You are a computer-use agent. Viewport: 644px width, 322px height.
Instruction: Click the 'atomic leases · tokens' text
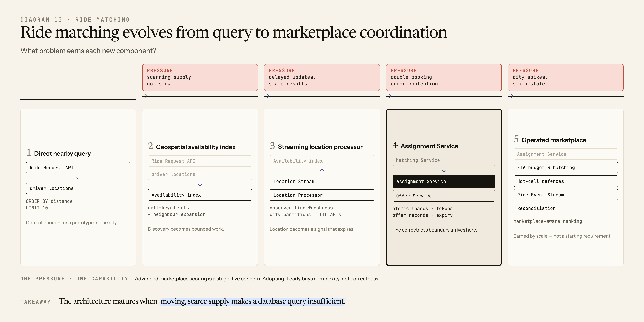[x=422, y=208]
